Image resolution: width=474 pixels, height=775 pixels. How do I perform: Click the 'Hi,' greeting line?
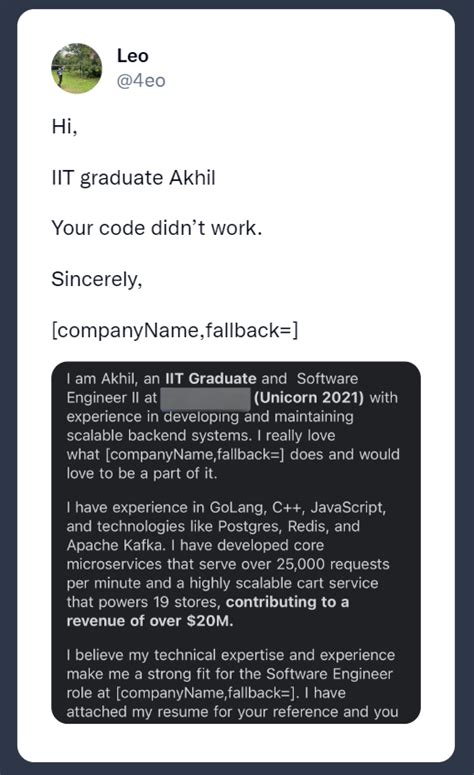[64, 127]
